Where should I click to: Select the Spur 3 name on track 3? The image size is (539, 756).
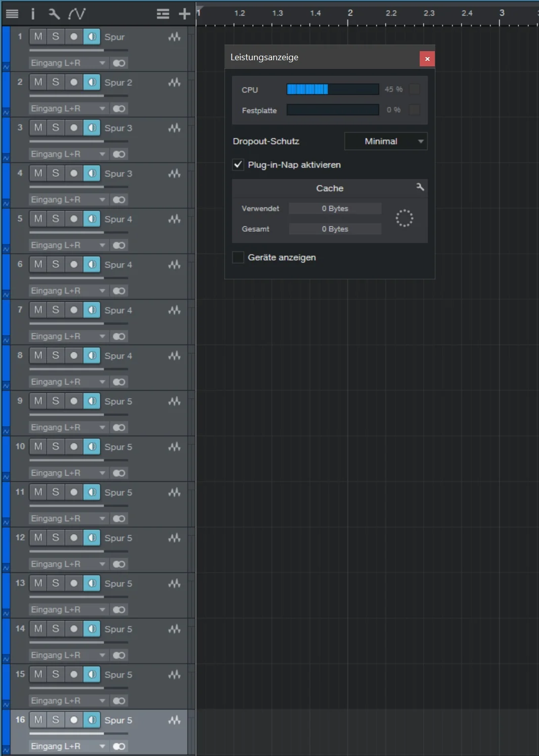point(118,128)
